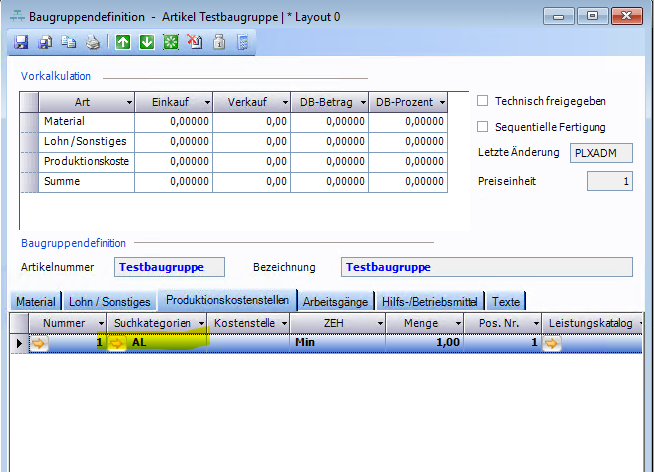Expand the Kostenstelle column dropdown
This screenshot has height=472, width=654.
click(284, 324)
